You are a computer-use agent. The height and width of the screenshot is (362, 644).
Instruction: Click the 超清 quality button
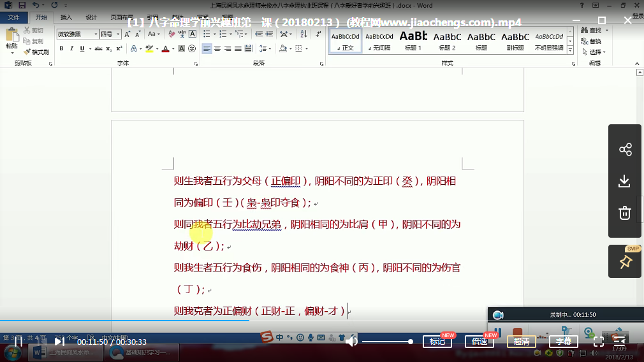521,342
